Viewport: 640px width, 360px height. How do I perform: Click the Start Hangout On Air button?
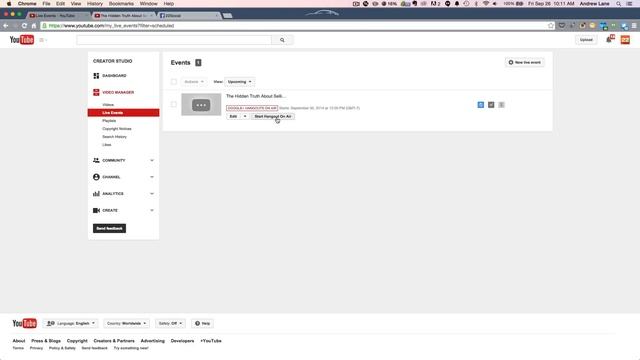tap(273, 116)
